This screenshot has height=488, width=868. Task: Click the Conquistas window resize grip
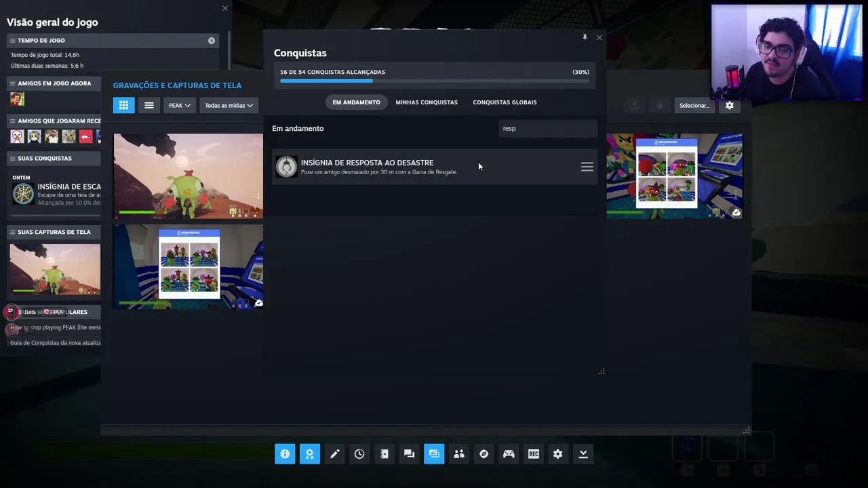(x=601, y=371)
